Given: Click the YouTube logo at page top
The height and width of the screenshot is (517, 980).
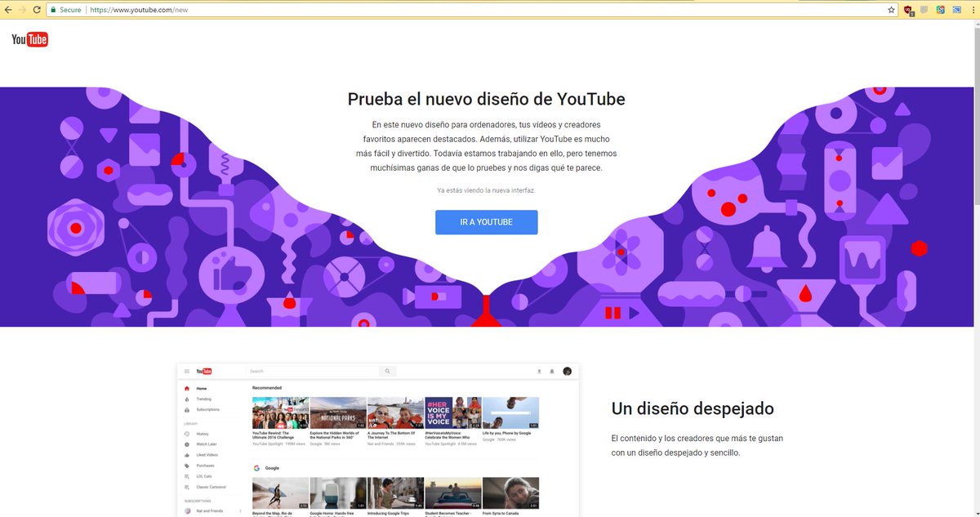Looking at the screenshot, I should tap(29, 40).
